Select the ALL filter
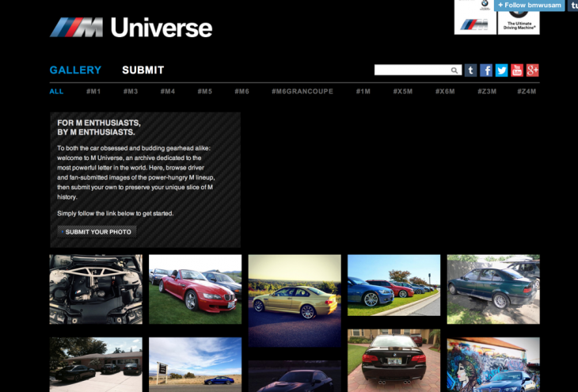 [x=56, y=92]
